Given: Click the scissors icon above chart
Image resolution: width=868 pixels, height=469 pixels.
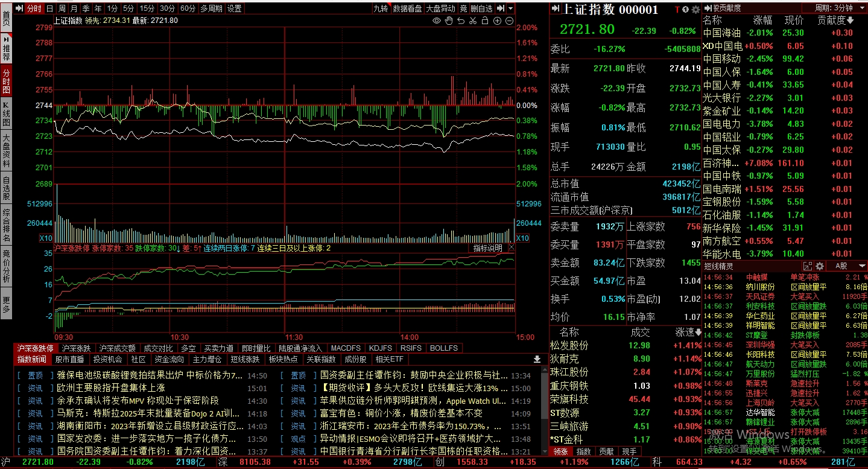Looking at the screenshot, I should (x=473, y=21).
